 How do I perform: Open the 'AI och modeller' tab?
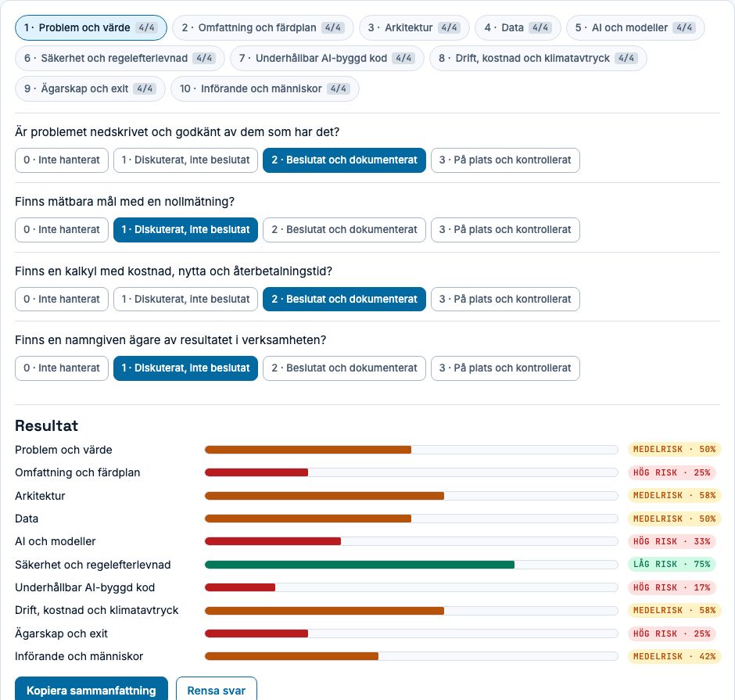pyautogui.click(x=635, y=27)
